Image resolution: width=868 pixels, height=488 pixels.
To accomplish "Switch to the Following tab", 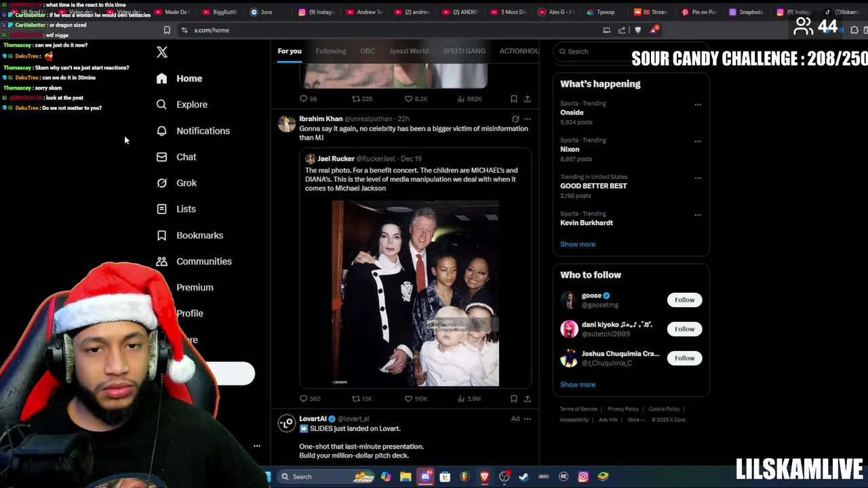I will [331, 51].
